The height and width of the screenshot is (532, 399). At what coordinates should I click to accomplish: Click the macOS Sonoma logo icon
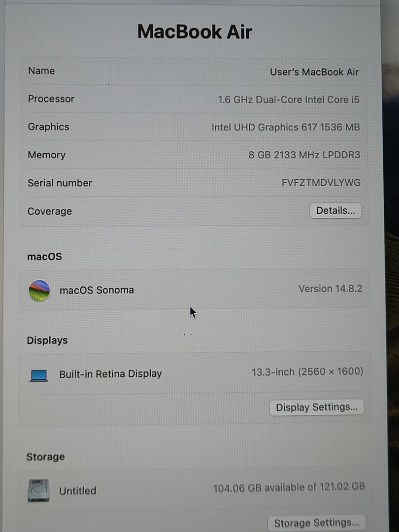click(x=39, y=290)
